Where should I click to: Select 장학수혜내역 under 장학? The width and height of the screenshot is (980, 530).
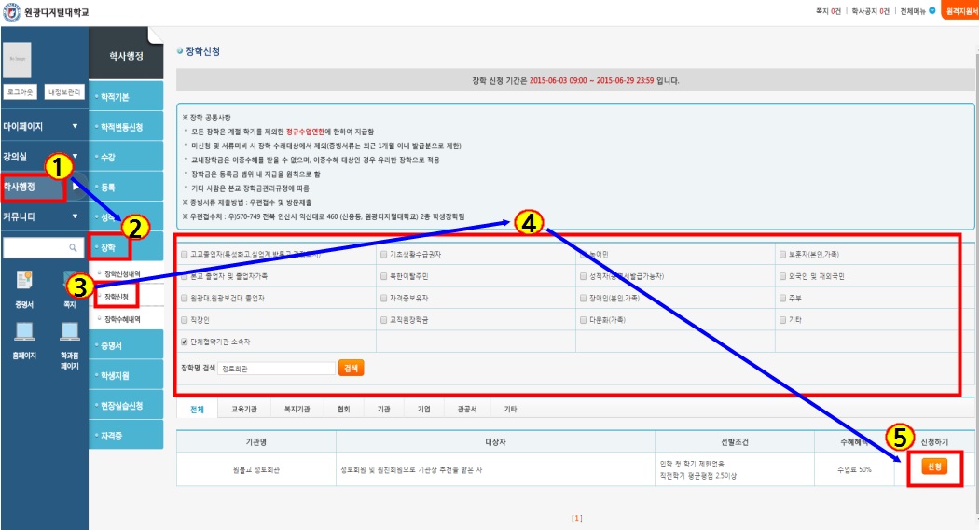pyautogui.click(x=122, y=319)
